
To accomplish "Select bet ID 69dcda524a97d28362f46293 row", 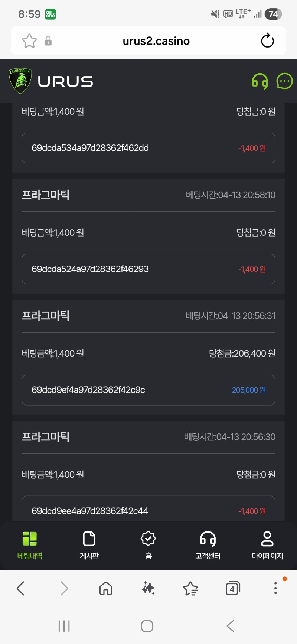I will tap(148, 269).
